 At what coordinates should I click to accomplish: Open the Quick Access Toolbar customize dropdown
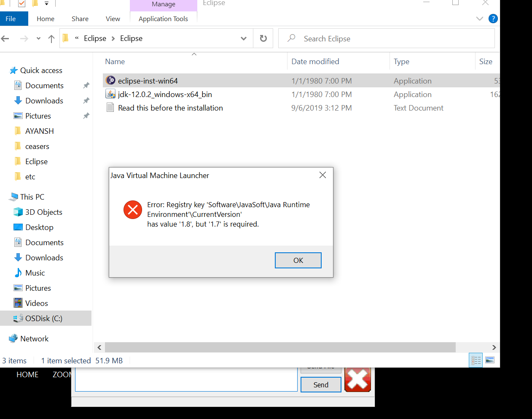[46, 3]
